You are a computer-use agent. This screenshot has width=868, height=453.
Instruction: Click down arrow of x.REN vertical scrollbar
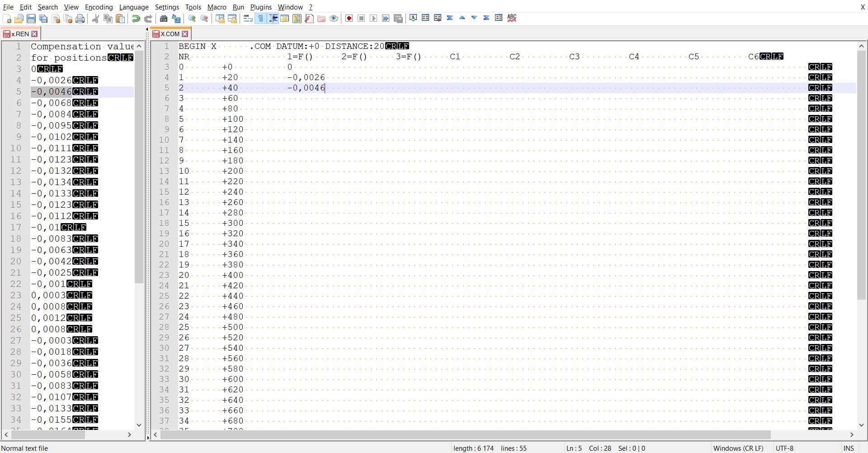[139, 425]
